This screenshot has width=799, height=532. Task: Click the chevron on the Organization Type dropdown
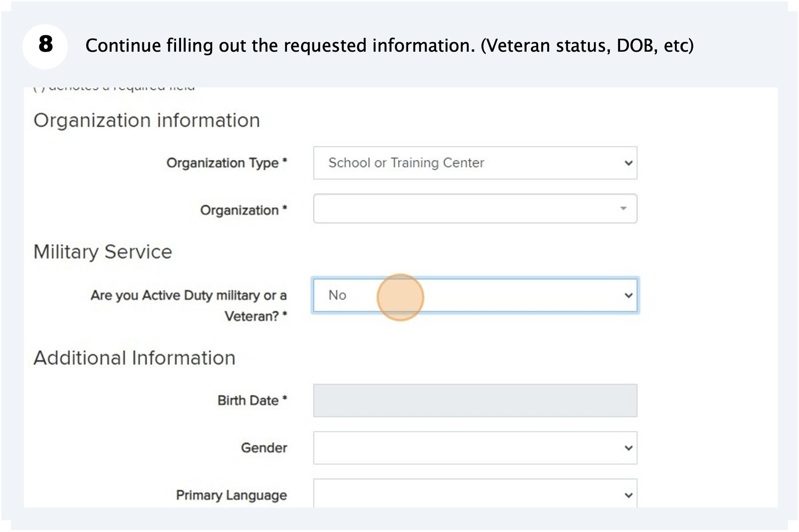pyautogui.click(x=628, y=163)
